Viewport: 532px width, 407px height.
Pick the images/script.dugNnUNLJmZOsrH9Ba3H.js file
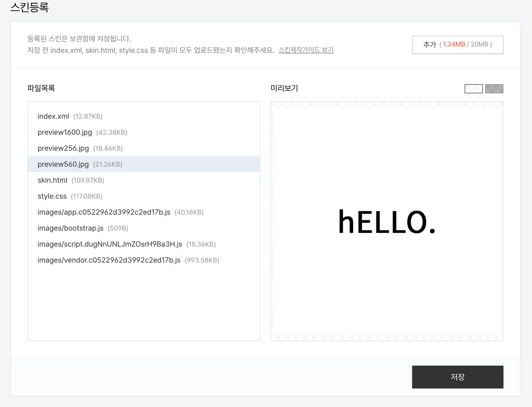point(110,244)
